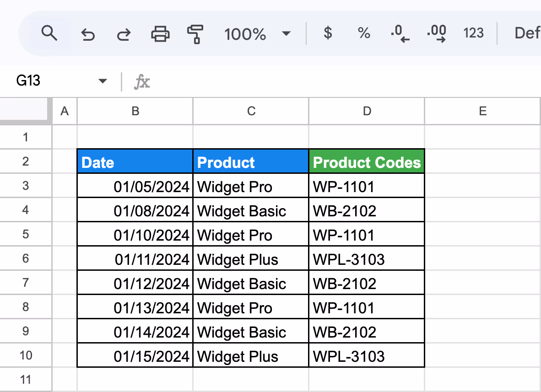The width and height of the screenshot is (541, 392).
Task: Select column A header
Action: pos(65,111)
